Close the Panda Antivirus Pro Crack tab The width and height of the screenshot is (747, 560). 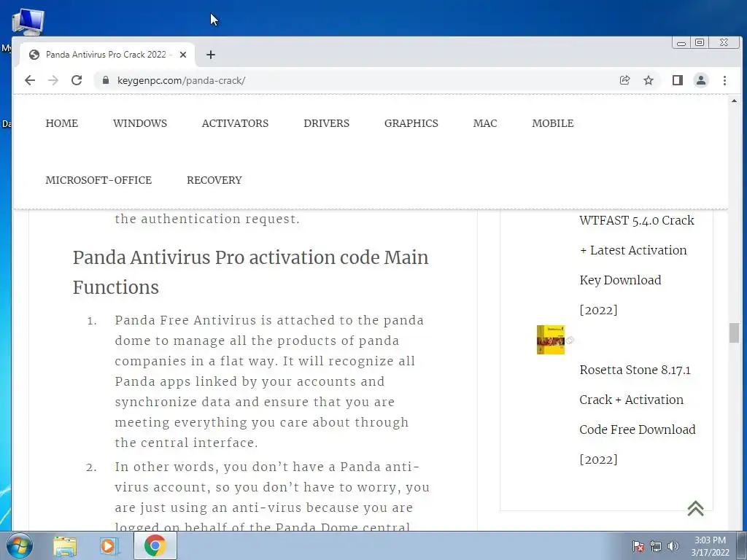point(183,55)
